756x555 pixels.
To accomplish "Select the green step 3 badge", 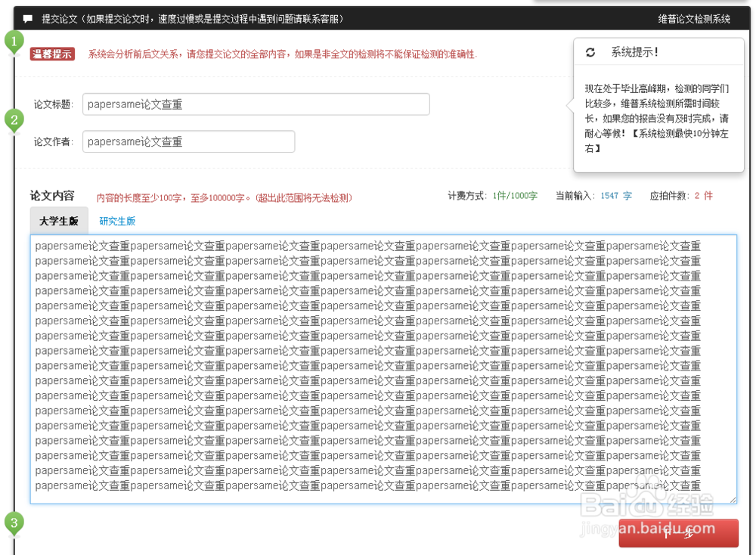I will pyautogui.click(x=14, y=522).
